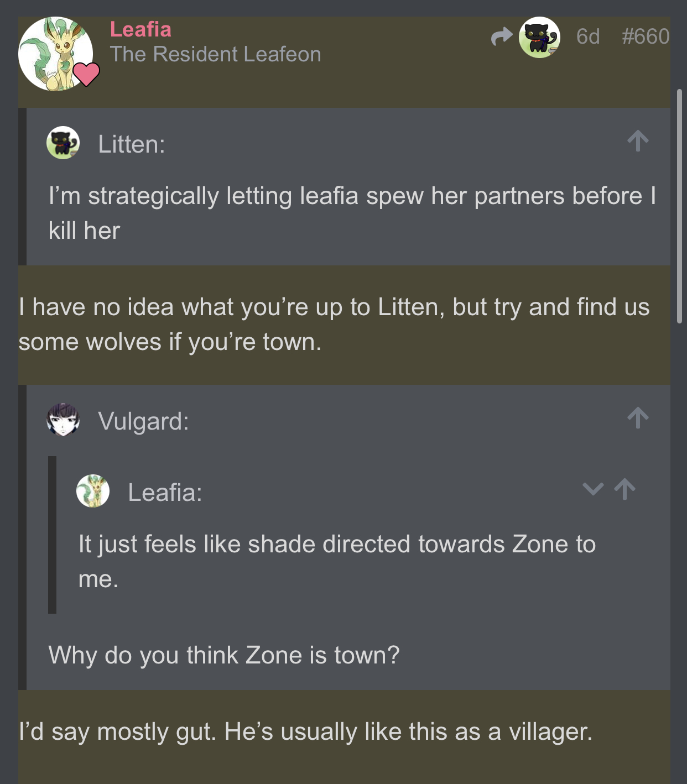Click the in-reply-to arrow icon
This screenshot has width=687, height=784.
[502, 37]
